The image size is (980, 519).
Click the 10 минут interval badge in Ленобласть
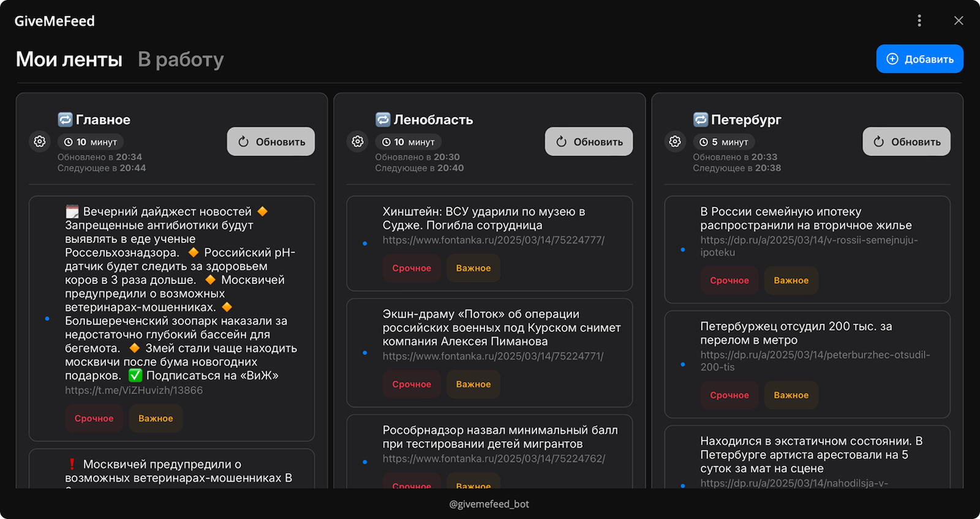(x=409, y=142)
